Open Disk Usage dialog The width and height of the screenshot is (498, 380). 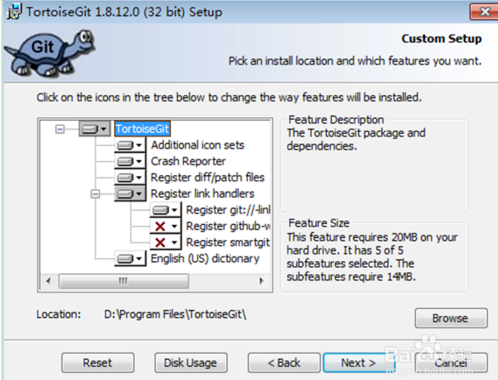click(191, 363)
